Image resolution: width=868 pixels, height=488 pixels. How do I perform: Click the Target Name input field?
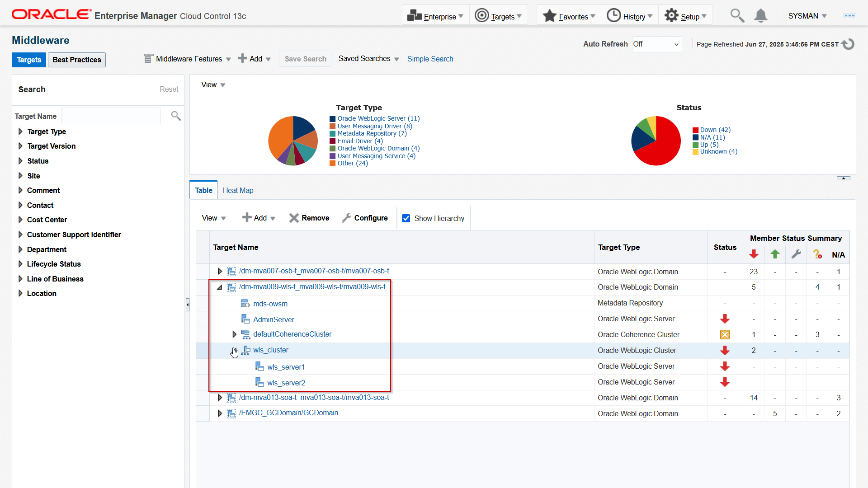point(111,116)
